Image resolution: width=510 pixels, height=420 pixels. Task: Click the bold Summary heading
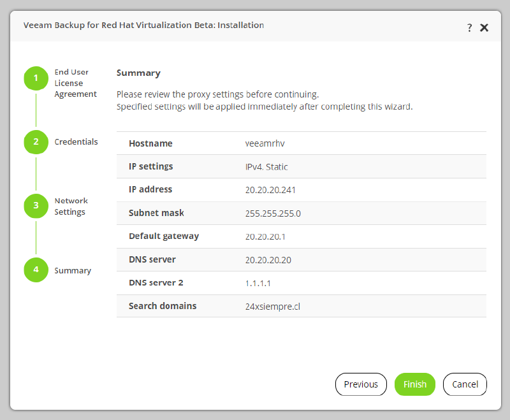tap(138, 73)
